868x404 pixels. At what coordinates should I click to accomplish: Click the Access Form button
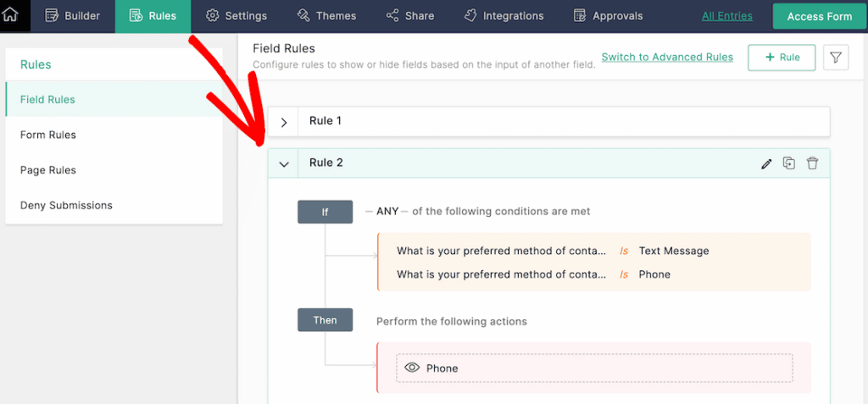pos(819,16)
